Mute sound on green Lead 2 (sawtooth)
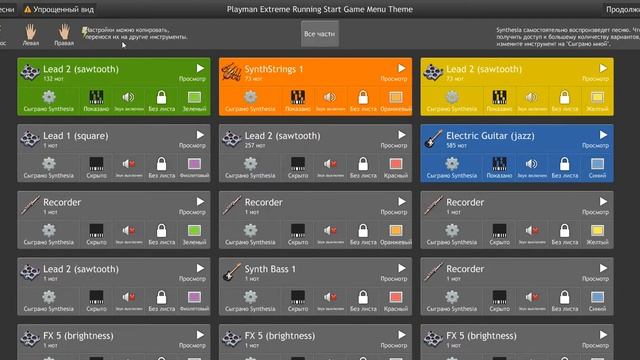Viewport: 640px width, 360px height. pos(128,97)
